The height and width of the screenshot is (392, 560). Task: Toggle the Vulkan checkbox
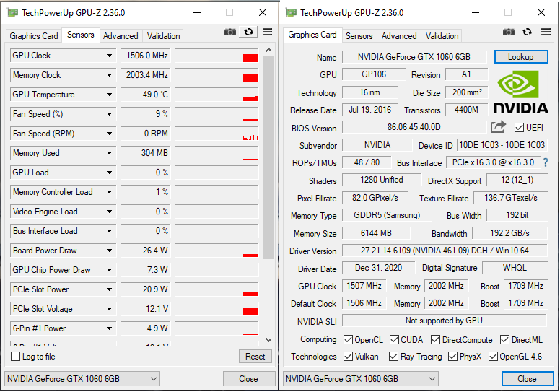coord(348,357)
